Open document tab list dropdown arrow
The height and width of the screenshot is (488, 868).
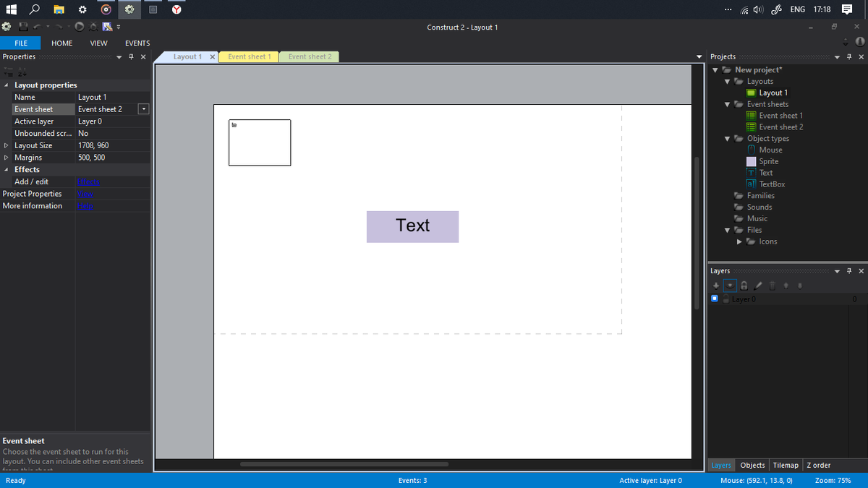click(699, 56)
